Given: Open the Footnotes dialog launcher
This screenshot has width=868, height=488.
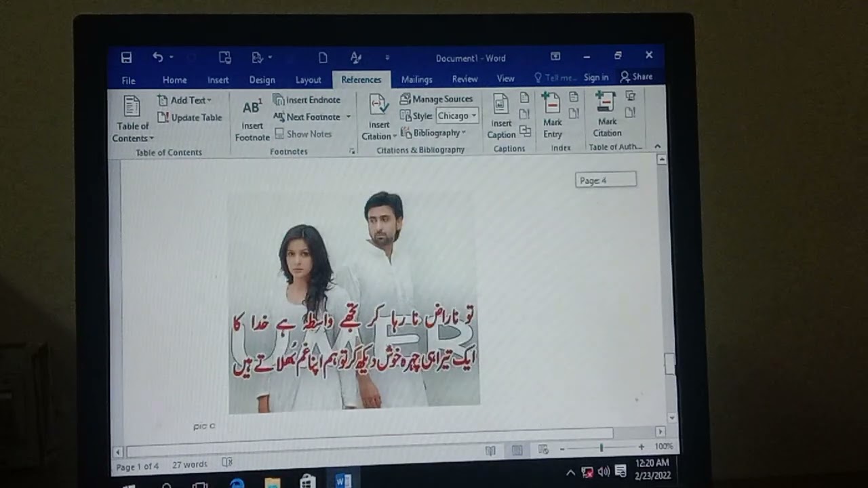Looking at the screenshot, I should pyautogui.click(x=353, y=152).
